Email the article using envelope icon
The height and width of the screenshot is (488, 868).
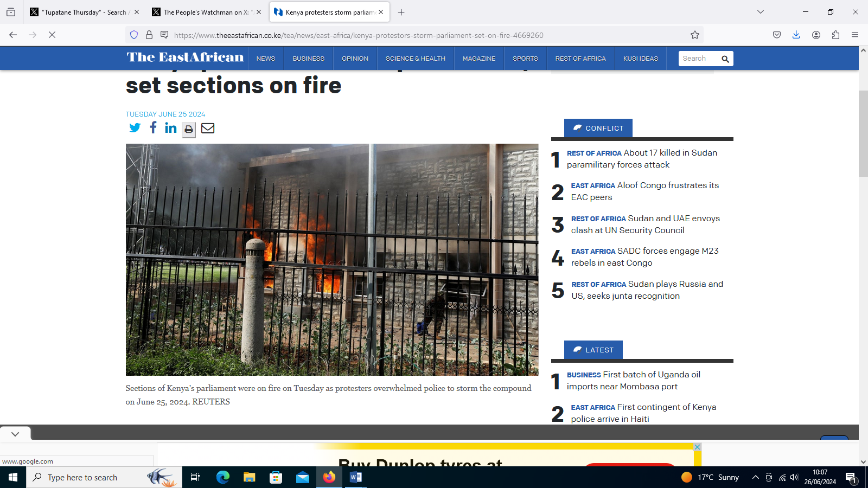click(208, 128)
